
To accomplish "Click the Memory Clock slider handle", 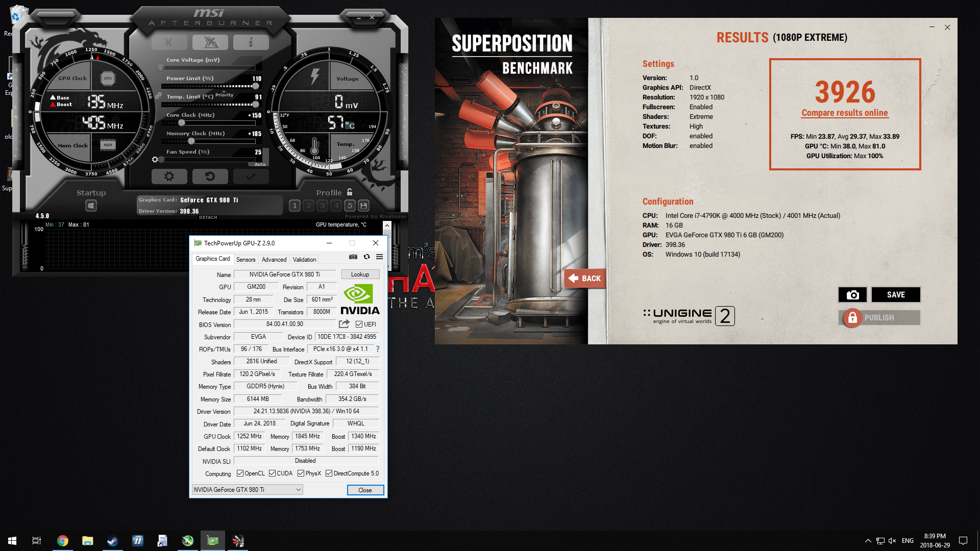I will (x=191, y=141).
